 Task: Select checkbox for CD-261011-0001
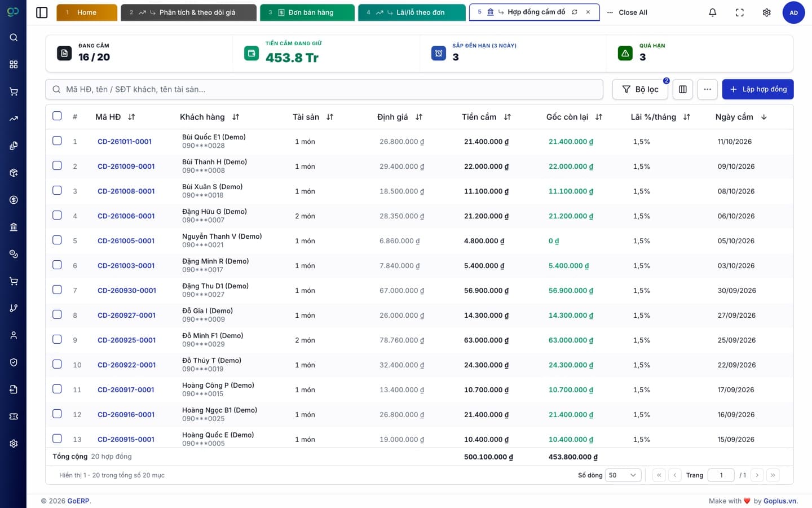pyautogui.click(x=57, y=141)
